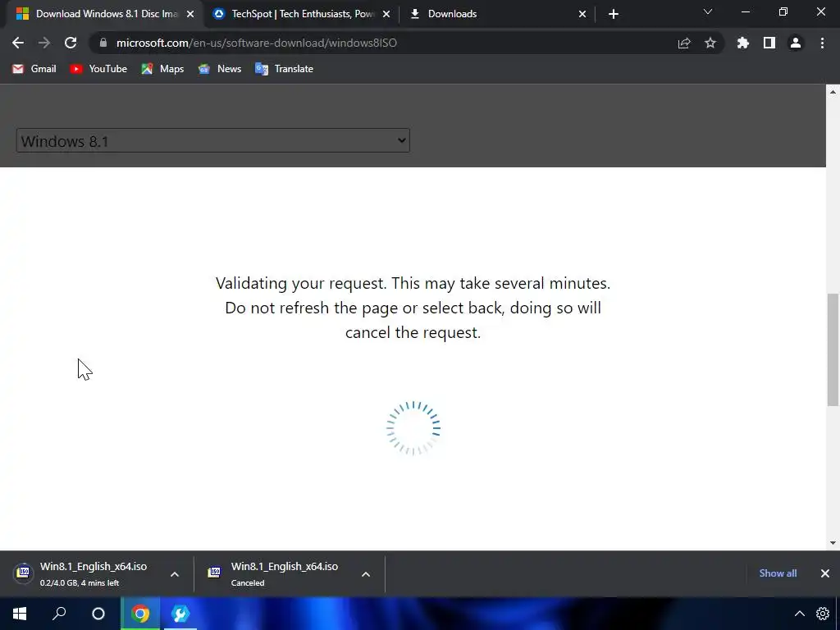Open the Extensions puzzle icon

[742, 43]
